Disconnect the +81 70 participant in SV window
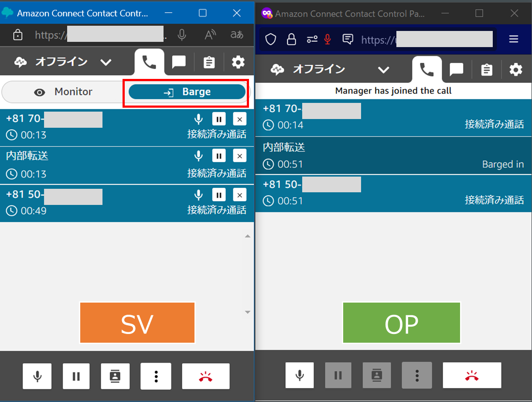Screen dimensions: 532x402 coord(239,119)
